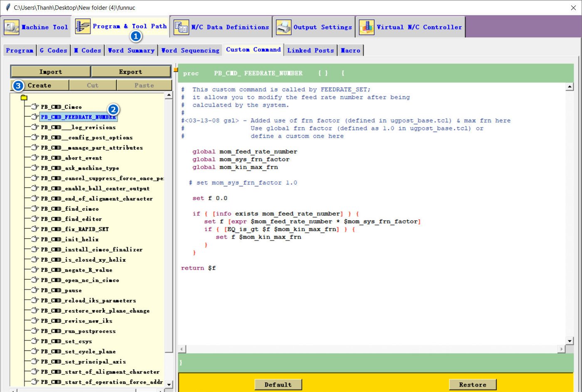Click hand icon beside PB_CMD_init_helix

[x=35, y=239]
